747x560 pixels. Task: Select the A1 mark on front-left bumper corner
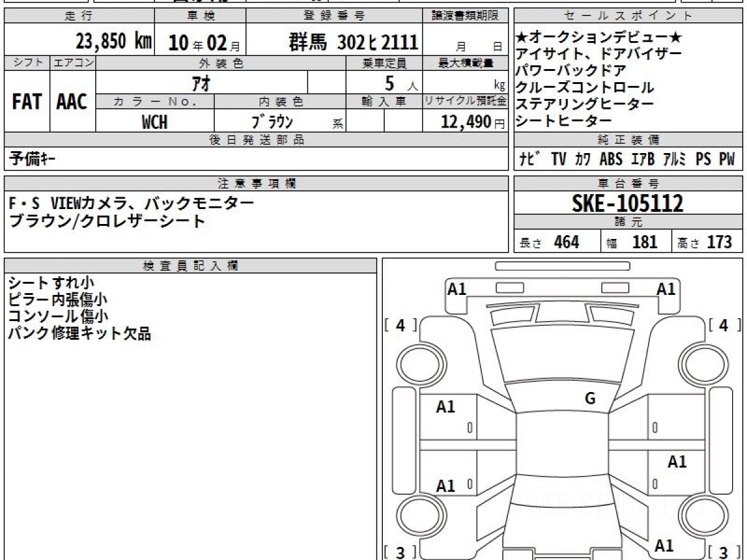click(x=457, y=289)
